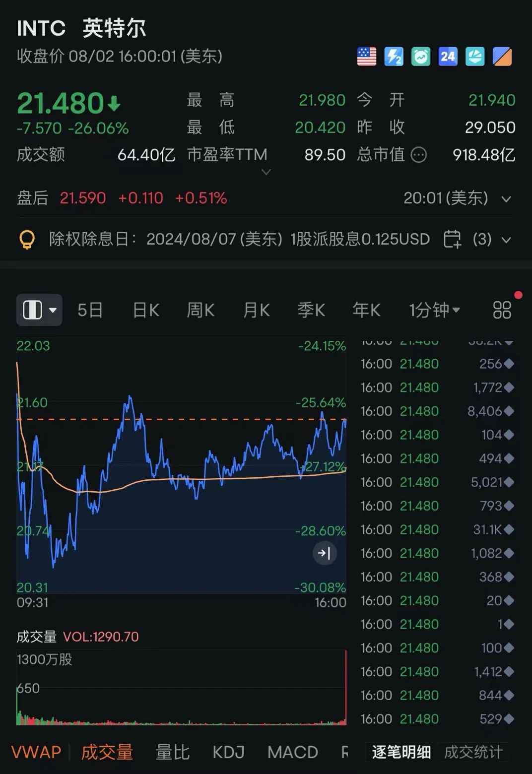Tap the lightning Level 2 quotes icon
The height and width of the screenshot is (774, 532).
(394, 57)
